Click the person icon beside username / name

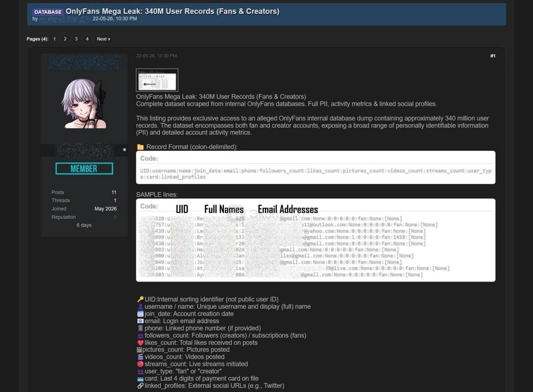(140, 307)
